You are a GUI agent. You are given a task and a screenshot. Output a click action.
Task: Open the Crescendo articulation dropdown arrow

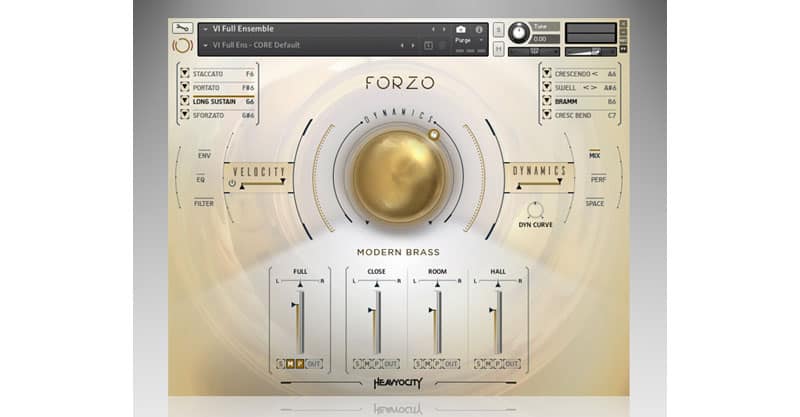pyautogui.click(x=546, y=73)
